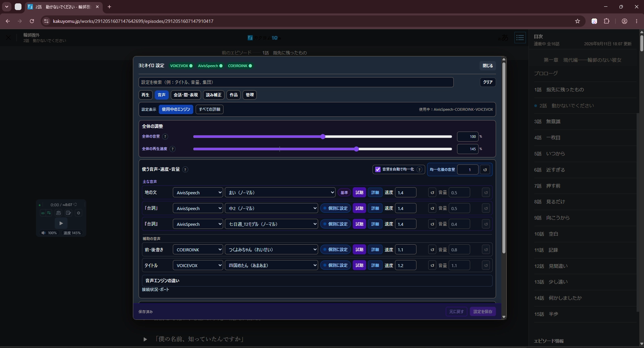
Task: Reset the 均一化後の音量 value
Action: 485,170
